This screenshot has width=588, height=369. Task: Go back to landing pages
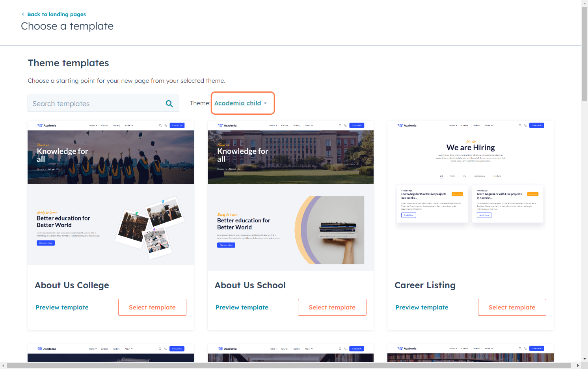click(56, 14)
